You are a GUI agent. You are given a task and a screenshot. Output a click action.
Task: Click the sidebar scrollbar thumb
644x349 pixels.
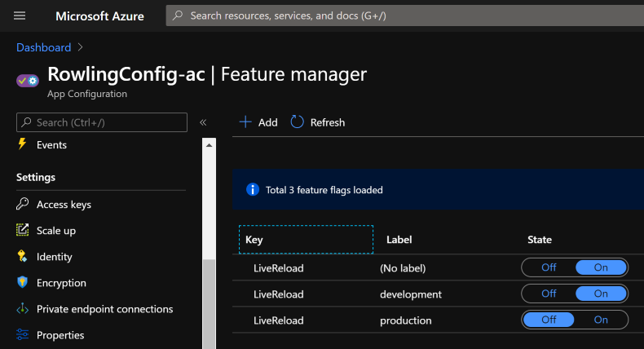point(209,304)
